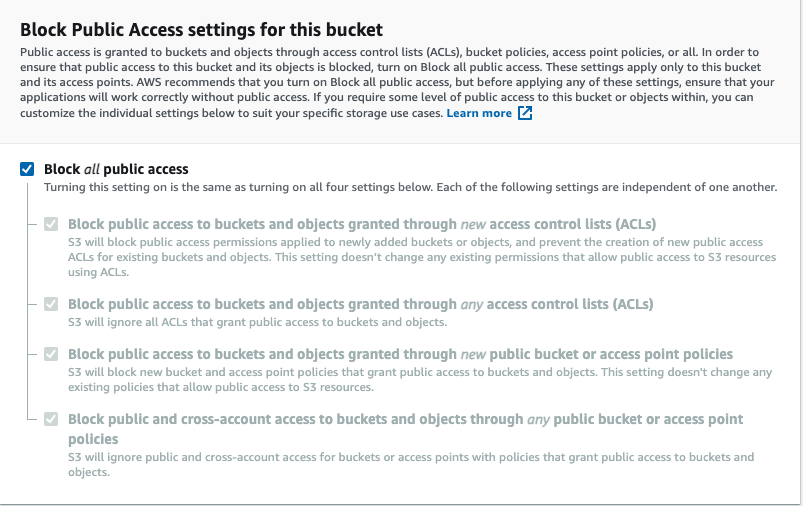Viewport: 803px width, 506px height.
Task: Uncheck the Block all public access checkbox
Action: click(x=27, y=169)
